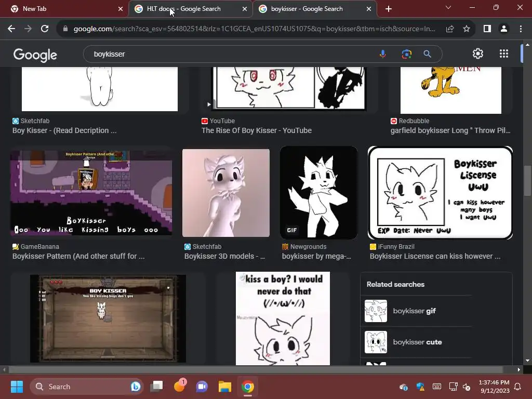Close the HLT doors search tab
Image resolution: width=532 pixels, height=399 pixels.
tap(245, 9)
